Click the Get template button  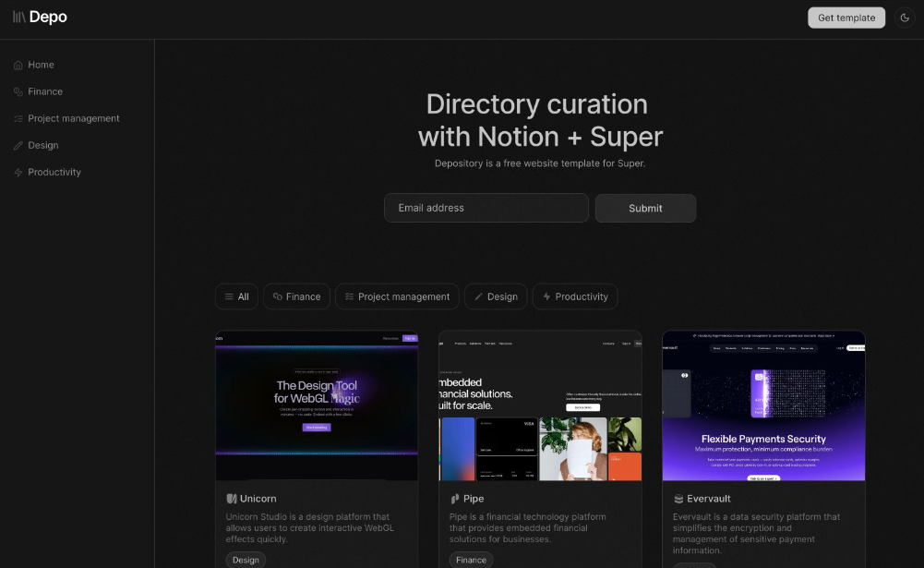[846, 18]
